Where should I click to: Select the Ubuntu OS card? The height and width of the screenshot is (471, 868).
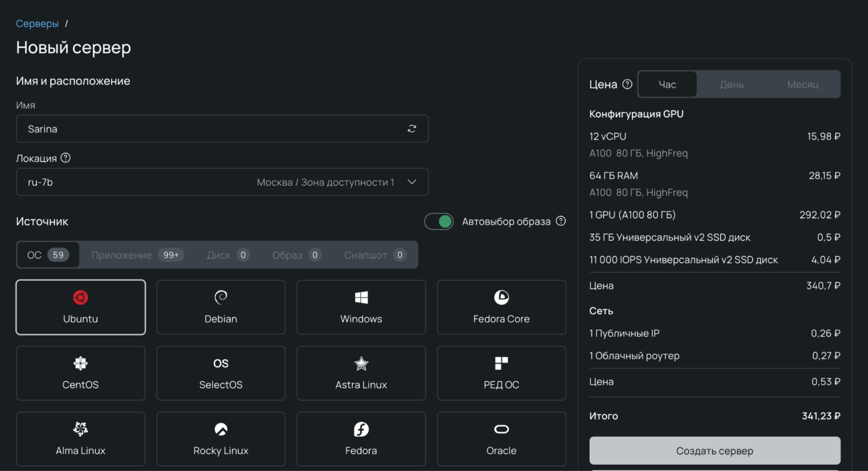pos(81,307)
